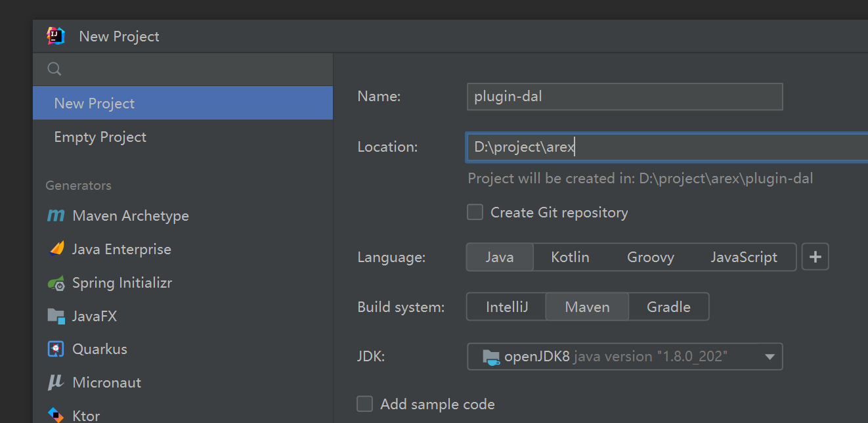Click the Maven Archetype generator icon
This screenshot has height=423, width=868.
coord(56,215)
